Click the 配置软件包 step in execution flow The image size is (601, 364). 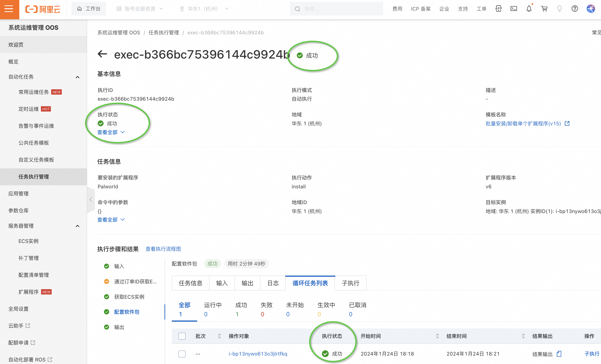pyautogui.click(x=127, y=312)
